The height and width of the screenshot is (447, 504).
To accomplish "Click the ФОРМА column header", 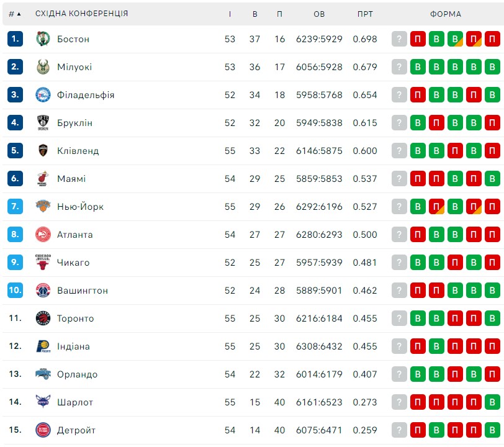I will click(x=446, y=14).
